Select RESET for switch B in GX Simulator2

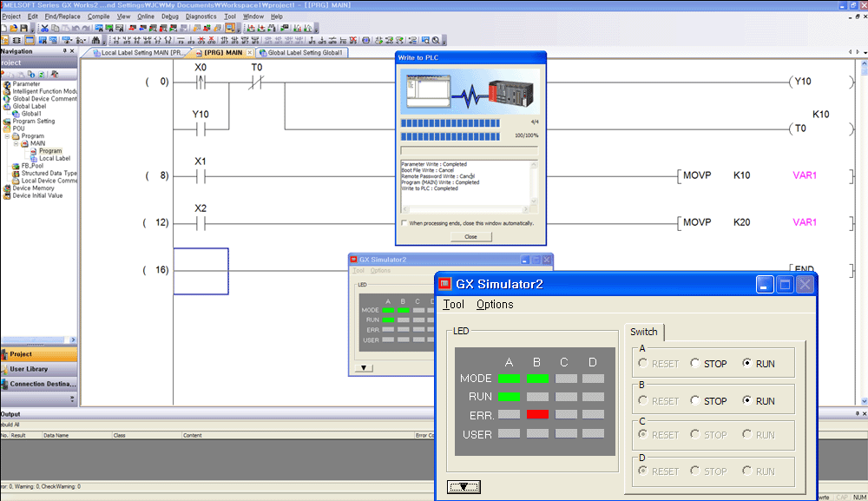(x=642, y=400)
